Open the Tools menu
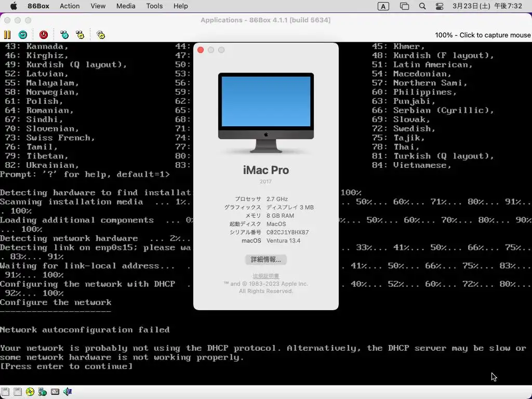The image size is (532, 399). (154, 6)
